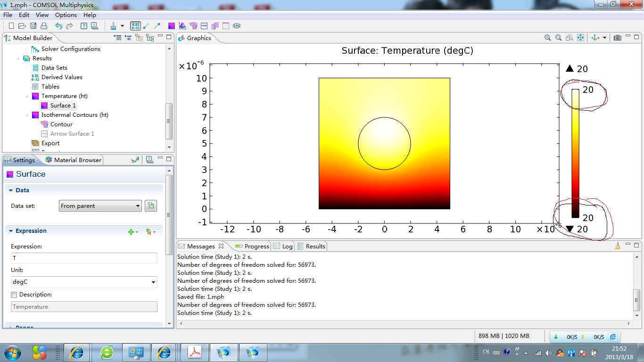Click the Zoom In magnifier in Graphics
644x362 pixels.
547,38
